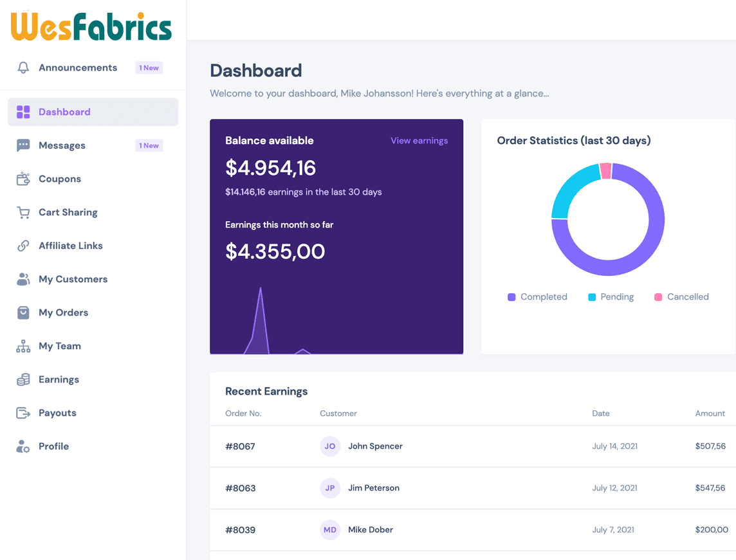Screen dimensions: 736x560
Task: Click the Earnings coins icon
Action: pos(23,379)
